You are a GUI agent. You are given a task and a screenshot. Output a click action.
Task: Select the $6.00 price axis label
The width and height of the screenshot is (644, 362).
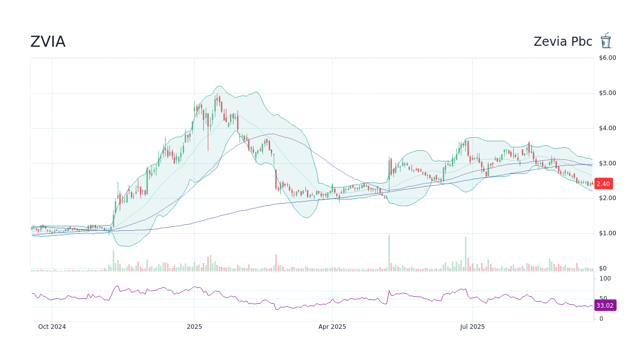(607, 57)
